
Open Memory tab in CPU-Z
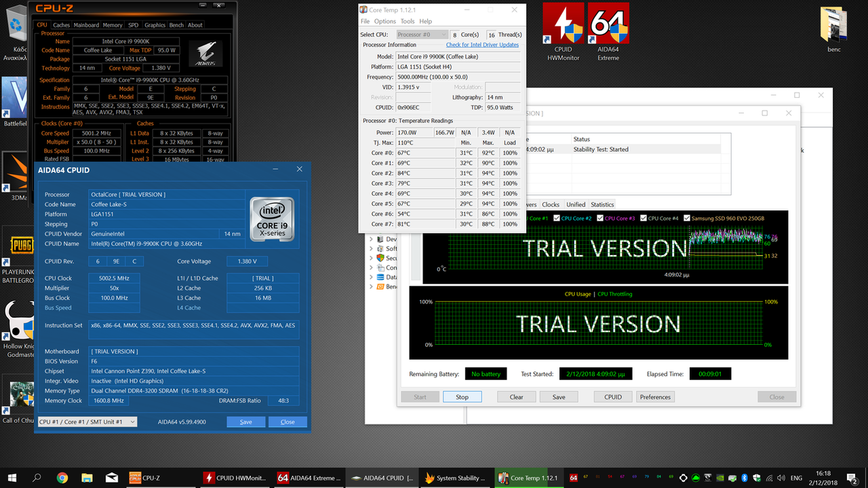click(x=113, y=25)
